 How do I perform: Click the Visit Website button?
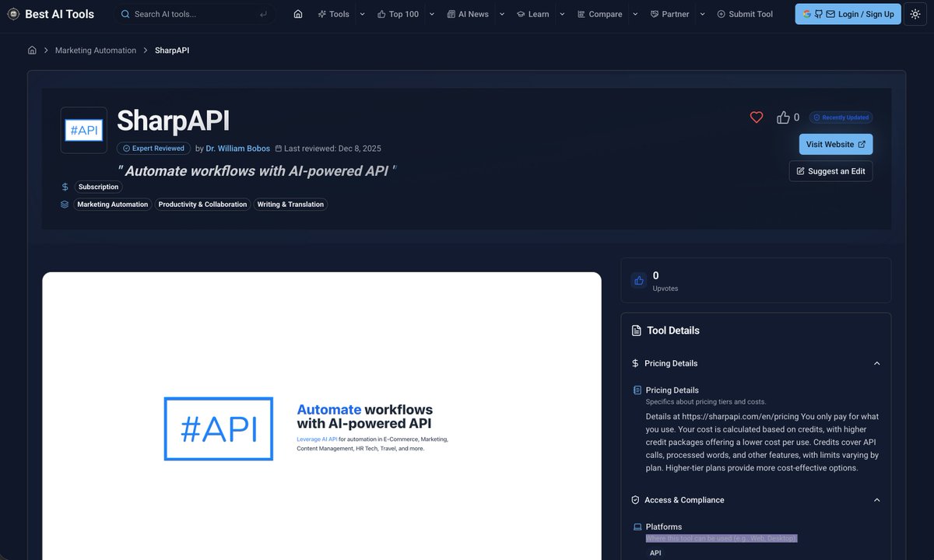point(836,144)
